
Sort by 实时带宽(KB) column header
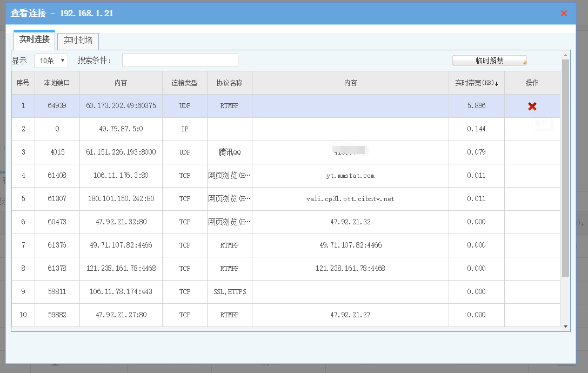point(476,83)
